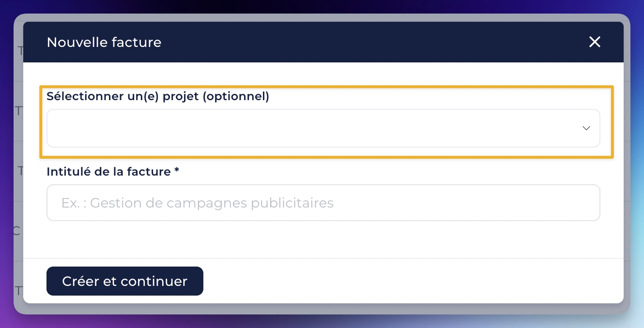Click the chevron arrow in project selector
Image resolution: width=644 pixels, height=328 pixels.
[x=586, y=128]
